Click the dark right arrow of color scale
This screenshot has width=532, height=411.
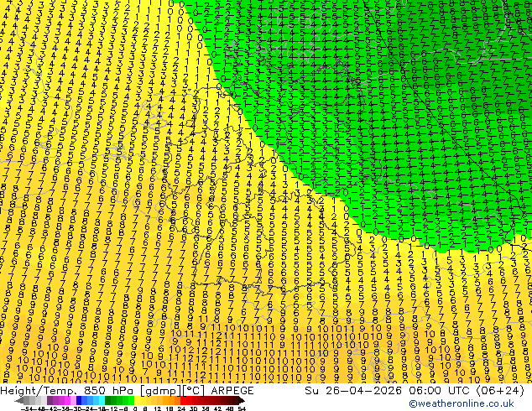tap(242, 400)
